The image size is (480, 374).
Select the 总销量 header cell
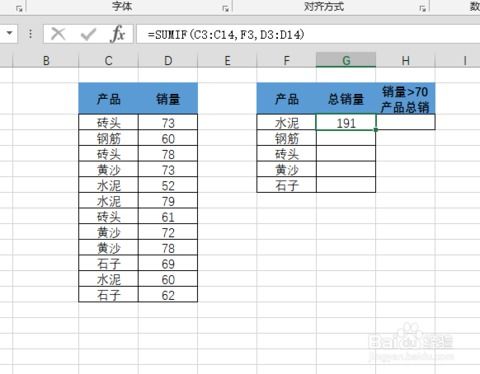click(346, 99)
